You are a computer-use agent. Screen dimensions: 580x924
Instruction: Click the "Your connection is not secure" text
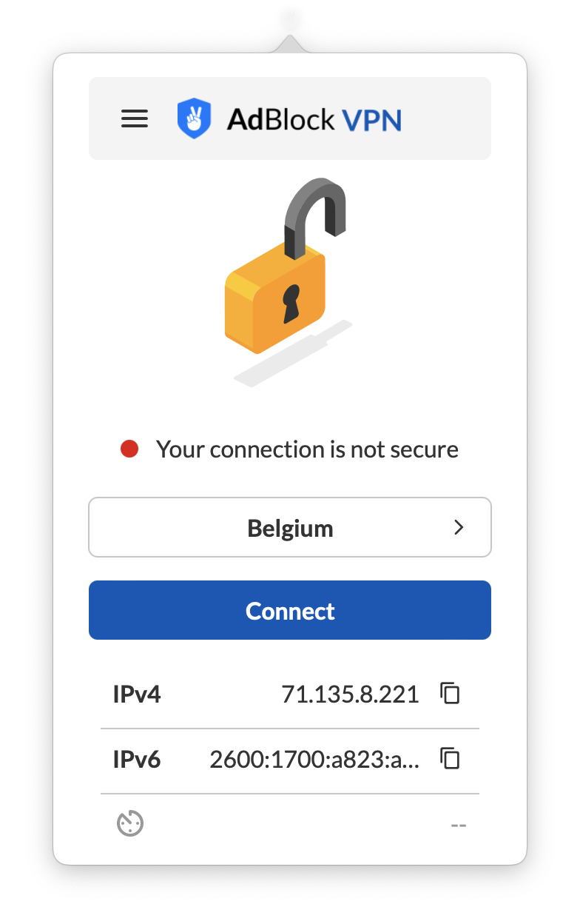(307, 449)
